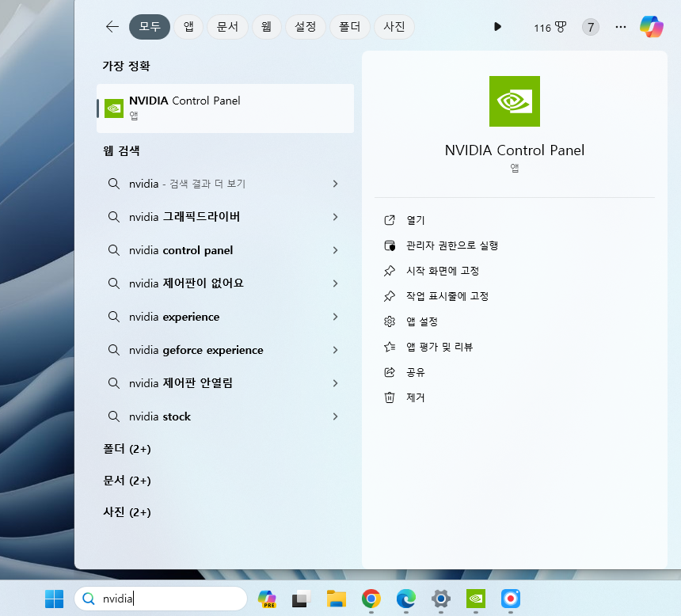Open 앱 설정 for NVIDIA Control Panel

pyautogui.click(x=422, y=321)
